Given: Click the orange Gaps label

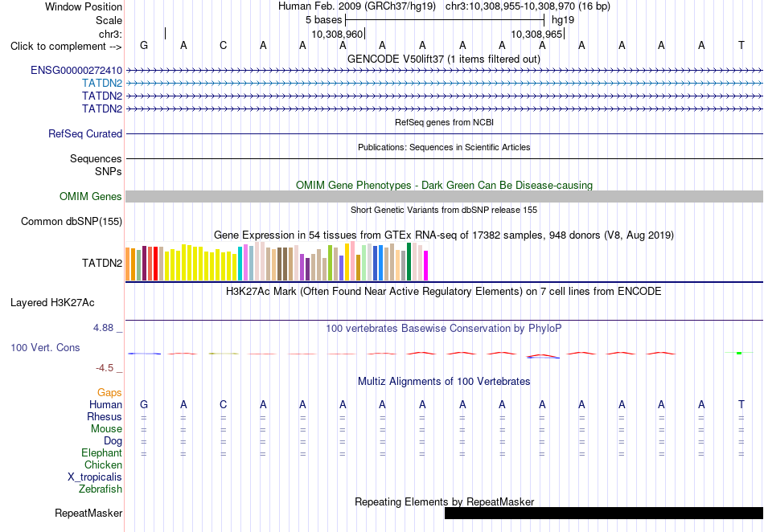Looking at the screenshot, I should tap(109, 393).
